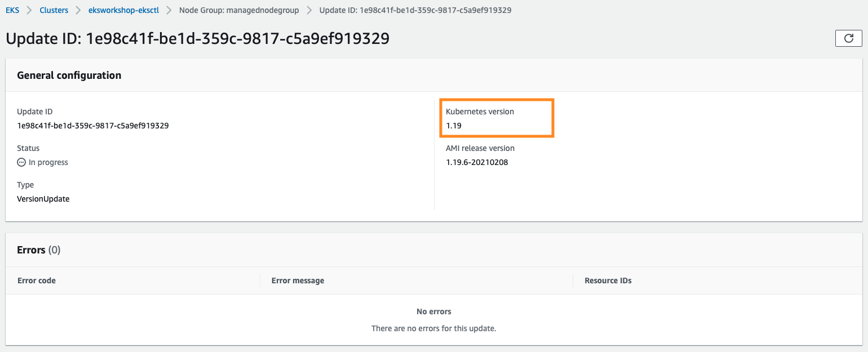
Task: Refresh the update details page
Action: pos(848,38)
